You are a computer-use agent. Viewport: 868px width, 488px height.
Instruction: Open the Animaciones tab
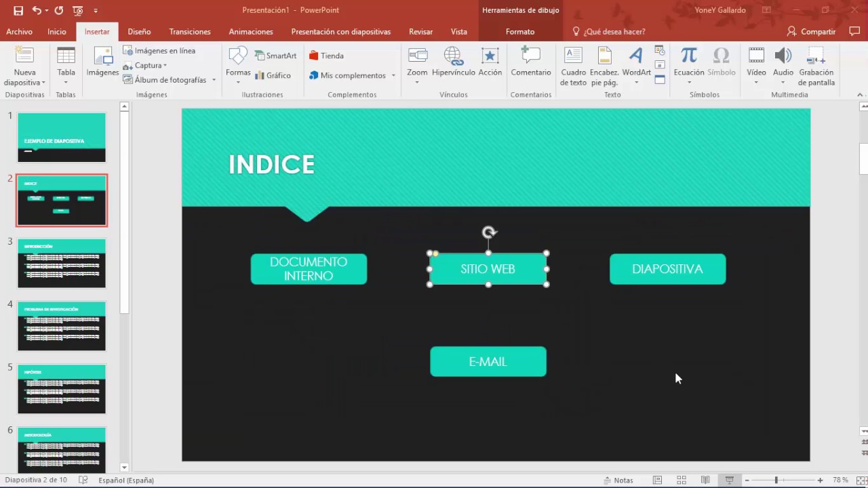[x=251, y=31]
